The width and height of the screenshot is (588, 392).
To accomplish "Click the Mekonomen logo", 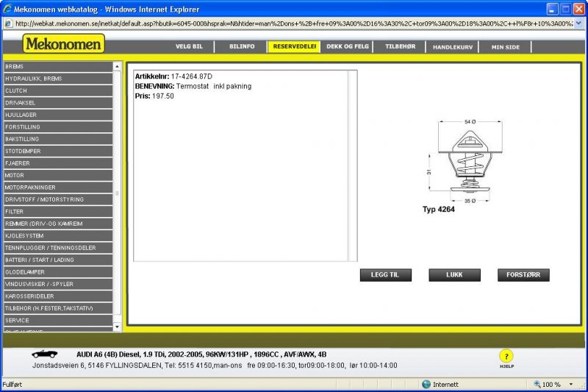I will click(x=64, y=44).
